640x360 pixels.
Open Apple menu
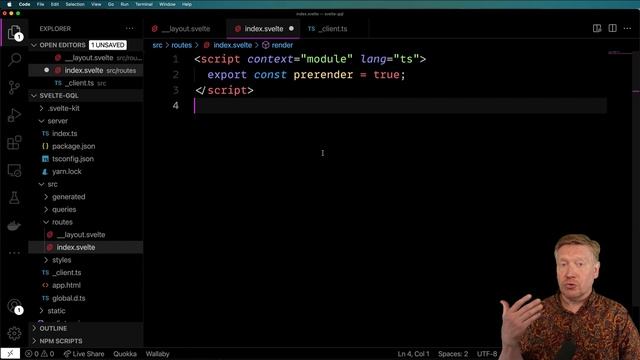pos(9,4)
